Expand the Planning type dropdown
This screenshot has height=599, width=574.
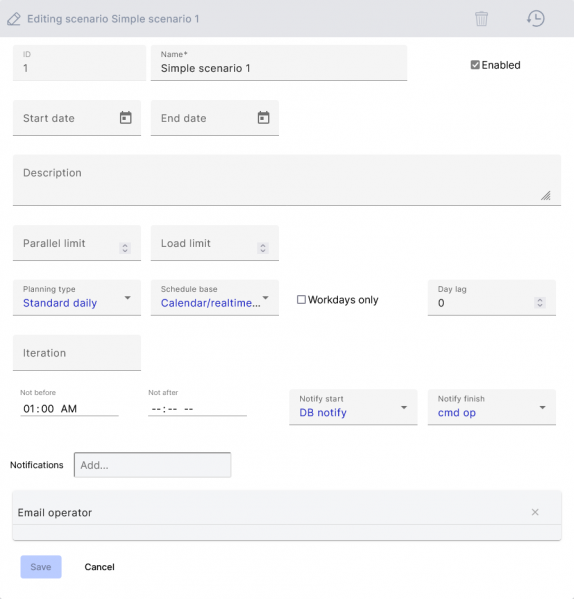(77, 298)
